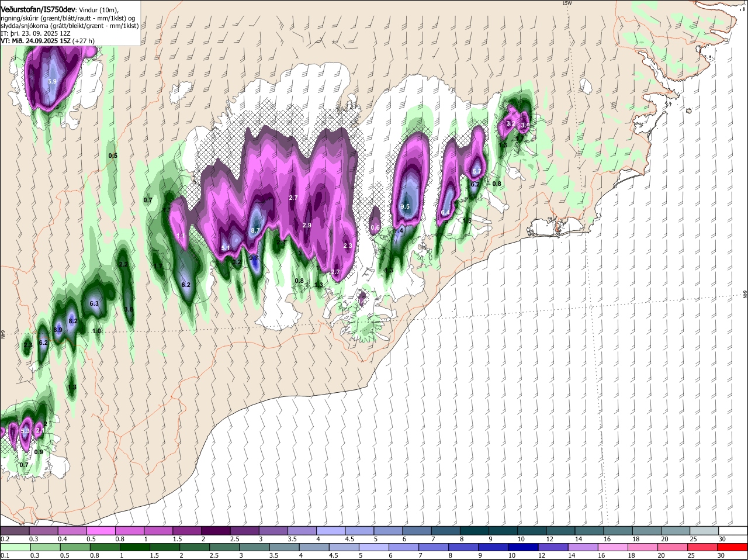Click the bright red 30 swatch in the lower legend
Screen dimensions: 748x560
tap(733, 547)
